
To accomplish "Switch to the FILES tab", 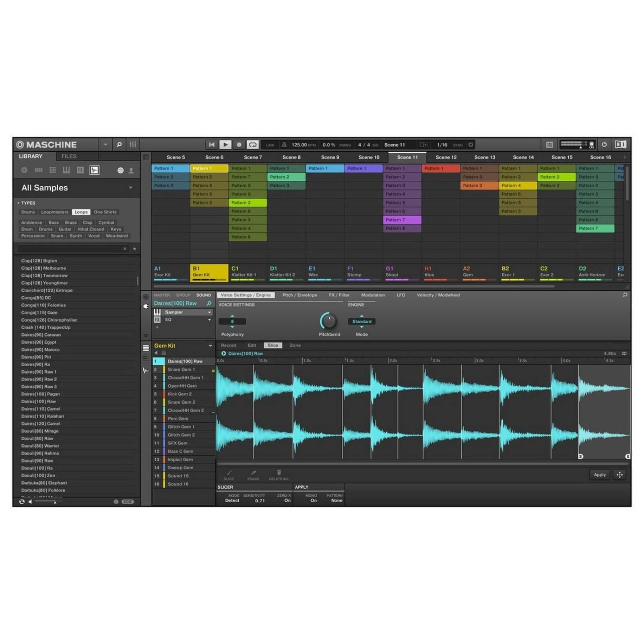I will pos(69,156).
